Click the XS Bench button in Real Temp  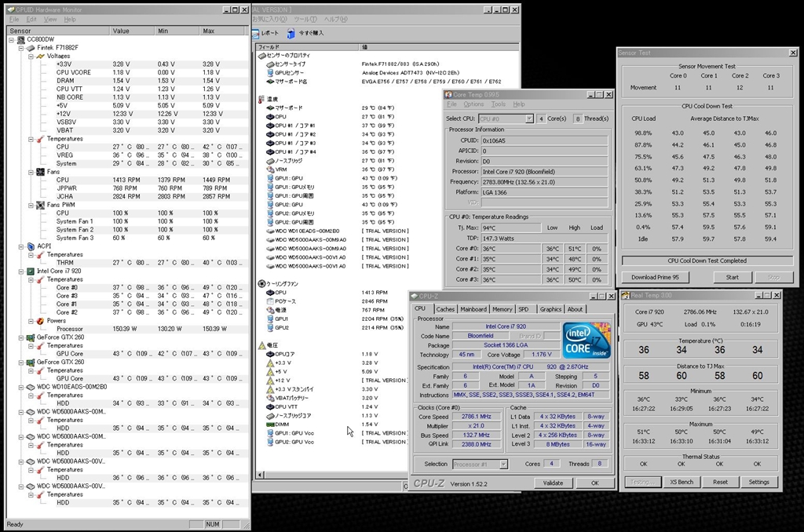pyautogui.click(x=681, y=482)
